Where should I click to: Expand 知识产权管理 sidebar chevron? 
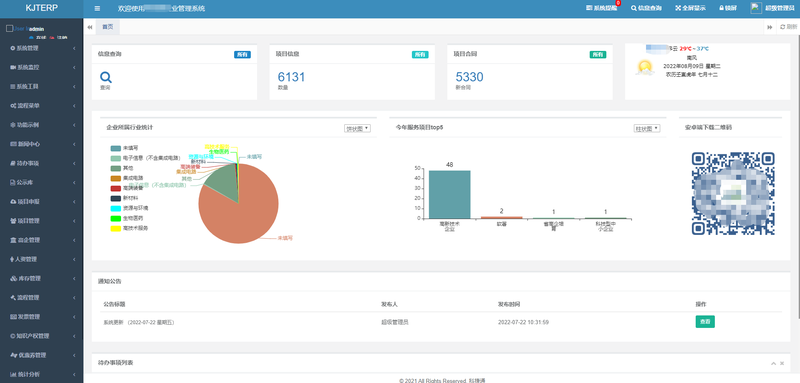[x=74, y=336]
